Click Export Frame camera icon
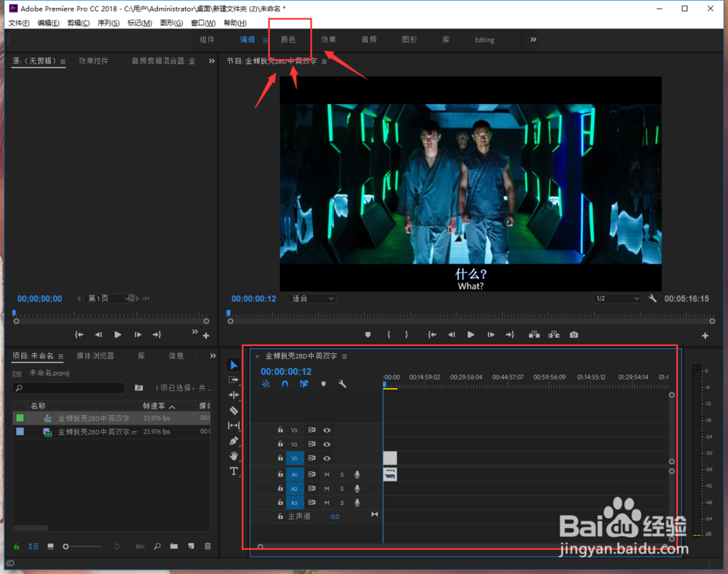The image size is (728, 574). tap(574, 335)
